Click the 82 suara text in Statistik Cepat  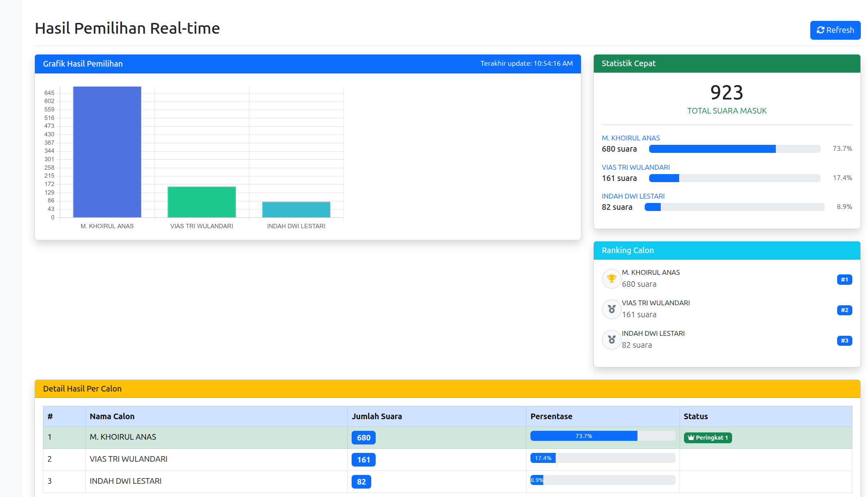click(617, 207)
